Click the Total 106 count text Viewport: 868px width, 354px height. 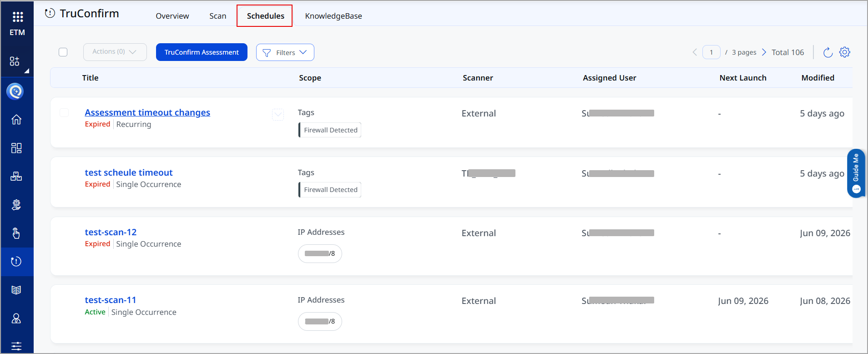click(788, 52)
